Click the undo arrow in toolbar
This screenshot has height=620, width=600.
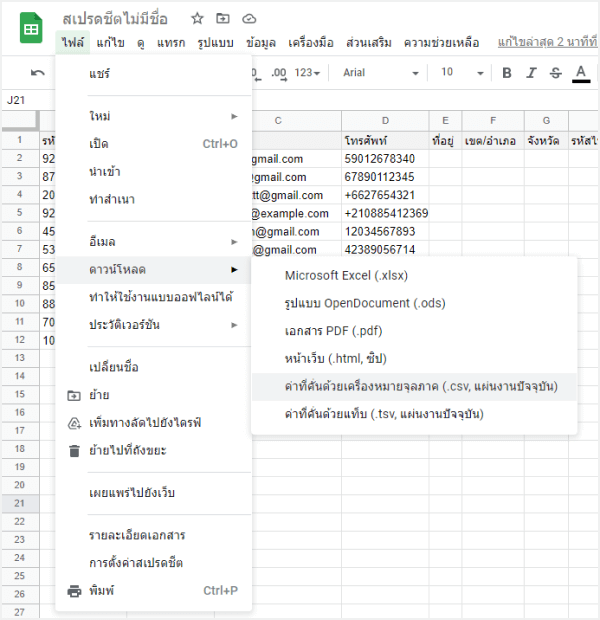click(x=38, y=73)
